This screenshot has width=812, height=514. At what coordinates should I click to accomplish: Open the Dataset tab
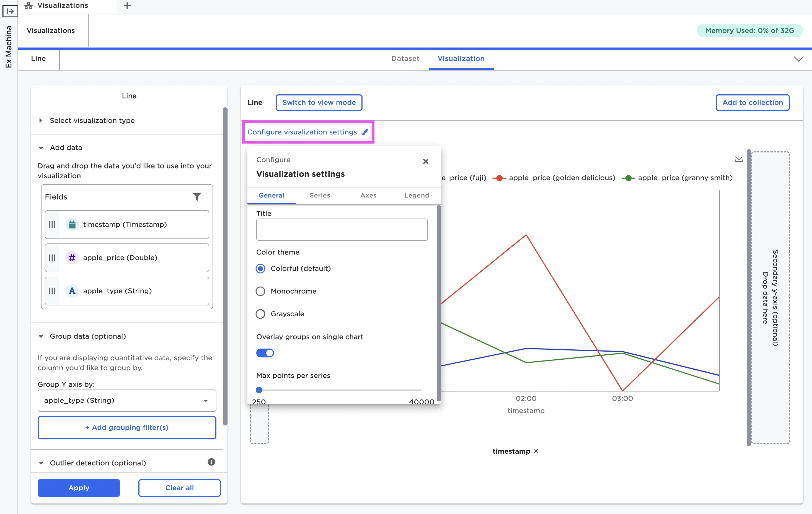405,58
